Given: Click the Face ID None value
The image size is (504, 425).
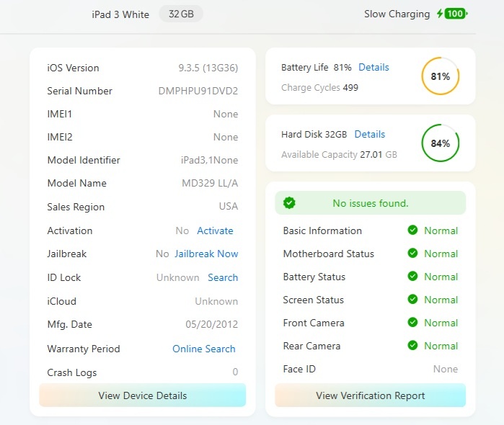Looking at the screenshot, I should (446, 369).
